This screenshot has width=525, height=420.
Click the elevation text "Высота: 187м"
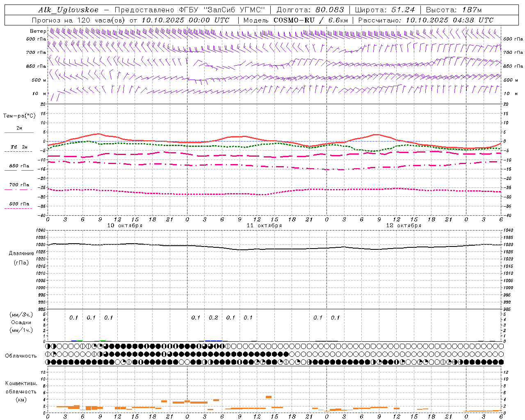454,10
